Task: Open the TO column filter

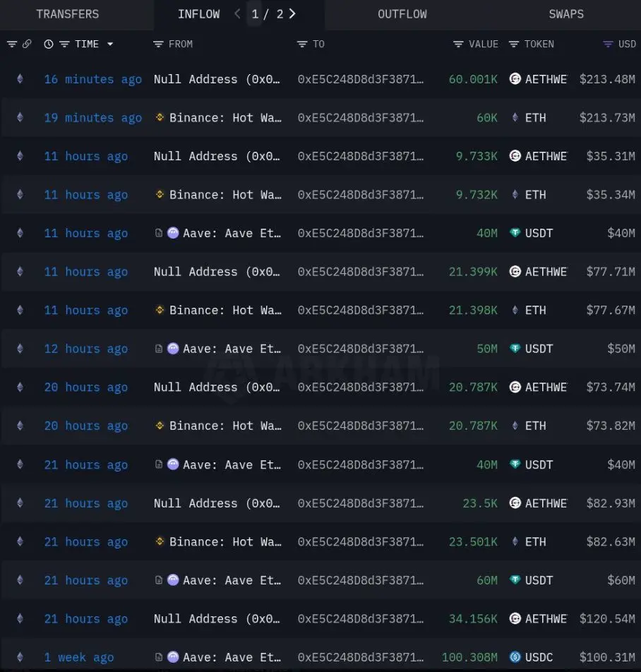Action: 302,44
